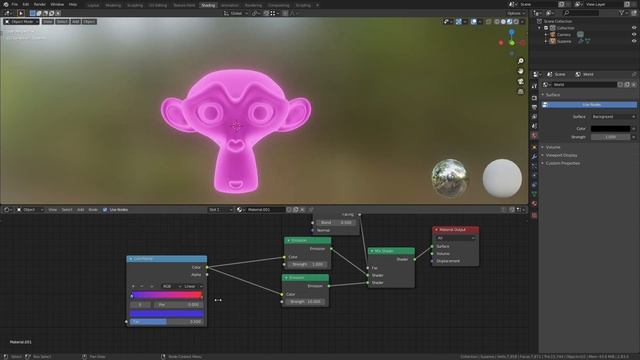
Task: Open the Node menu in node editor
Action: point(93,210)
